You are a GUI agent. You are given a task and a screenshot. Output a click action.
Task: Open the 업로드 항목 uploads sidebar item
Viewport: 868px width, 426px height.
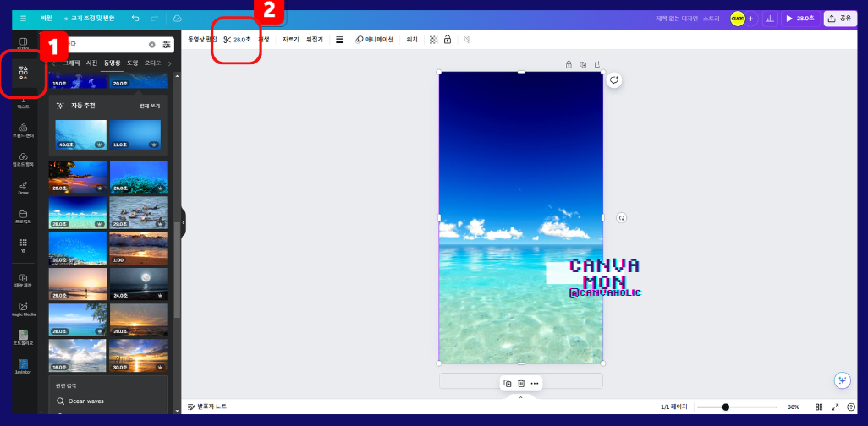pos(23,160)
